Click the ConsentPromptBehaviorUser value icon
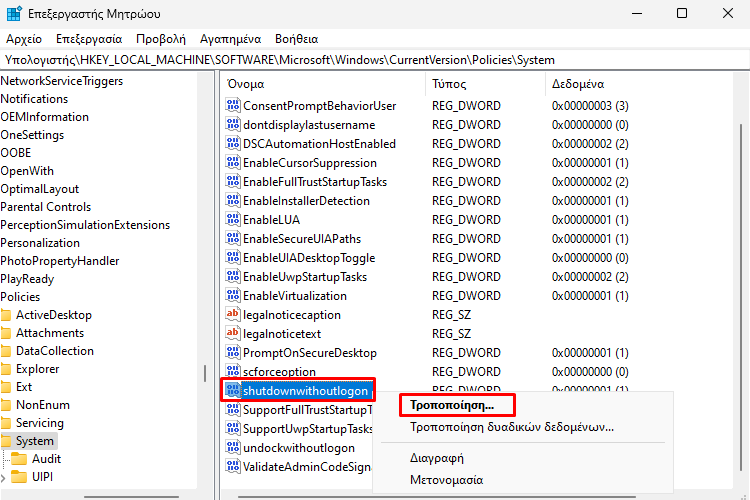 point(233,105)
